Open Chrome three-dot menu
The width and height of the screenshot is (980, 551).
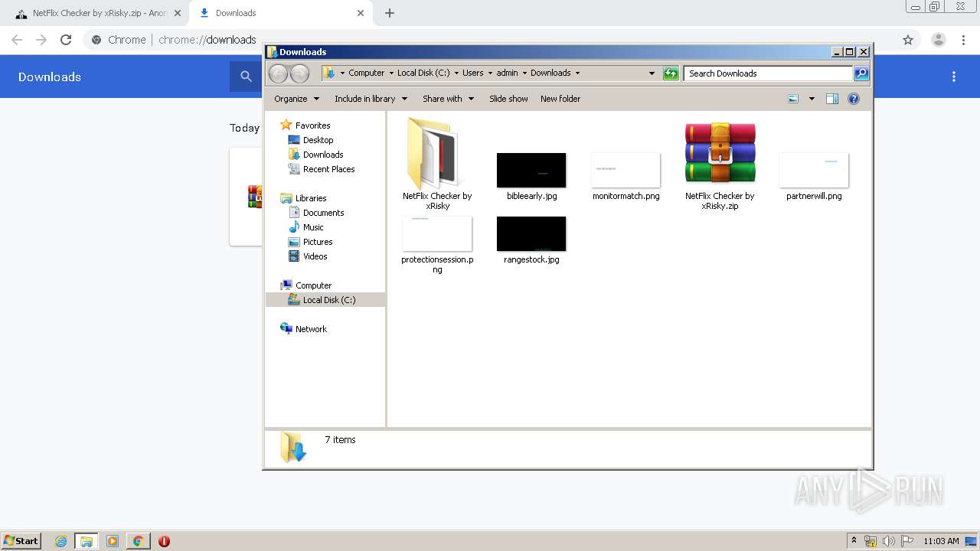pyautogui.click(x=964, y=40)
